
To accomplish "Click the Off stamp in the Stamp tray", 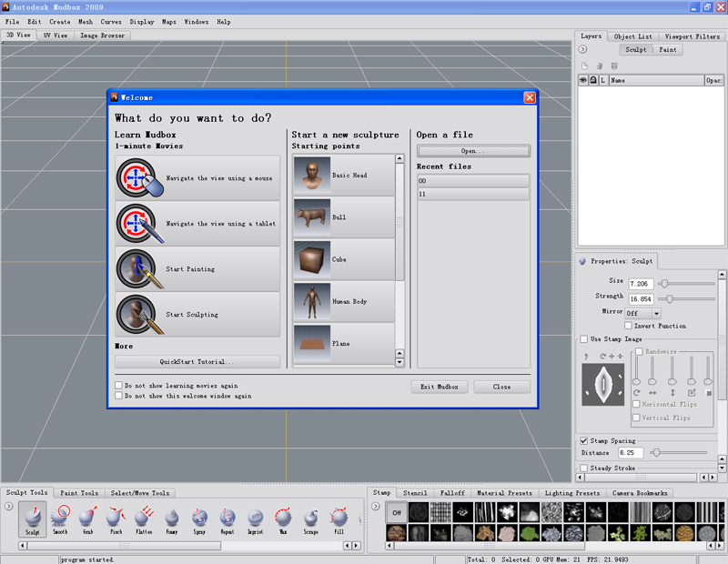I will [x=397, y=512].
